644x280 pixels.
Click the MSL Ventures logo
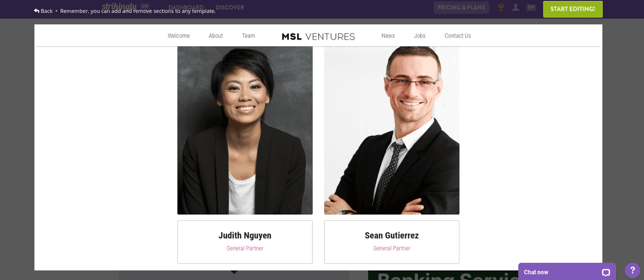click(318, 36)
